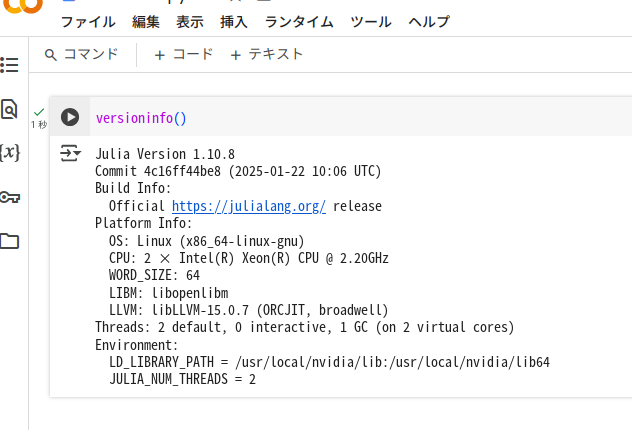This screenshot has height=430, width=632.
Task: Open the 挿入 menu
Action: pos(234,22)
